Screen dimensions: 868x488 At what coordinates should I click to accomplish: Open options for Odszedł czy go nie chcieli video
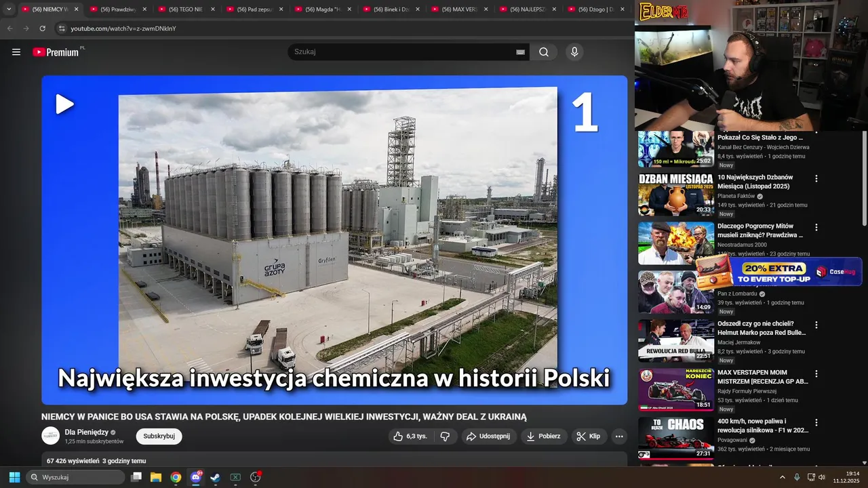click(x=816, y=325)
